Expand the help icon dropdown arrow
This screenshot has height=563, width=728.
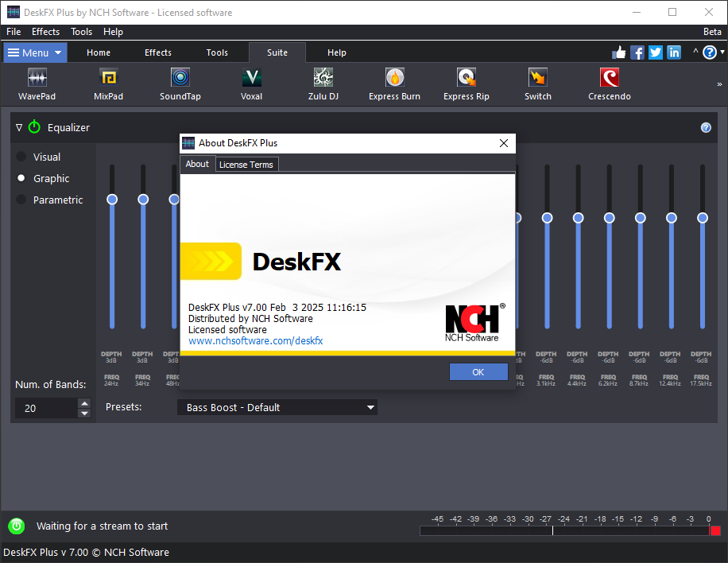pos(722,52)
